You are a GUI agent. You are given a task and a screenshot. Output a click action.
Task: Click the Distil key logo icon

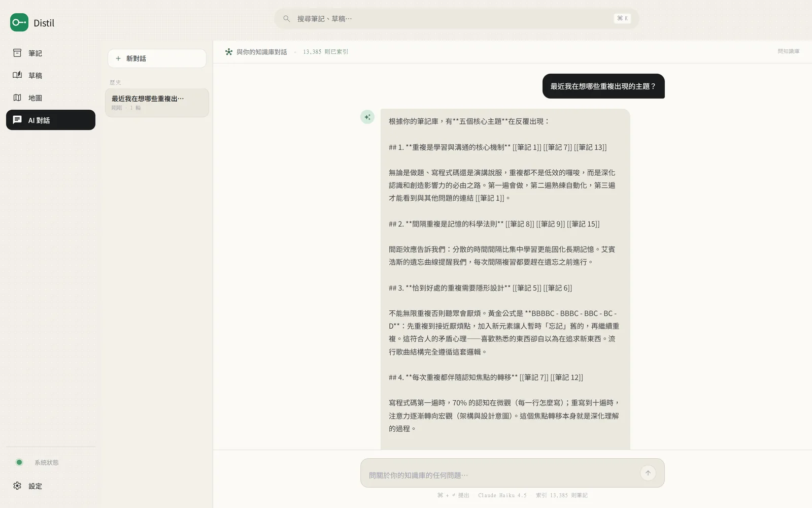[x=19, y=22]
